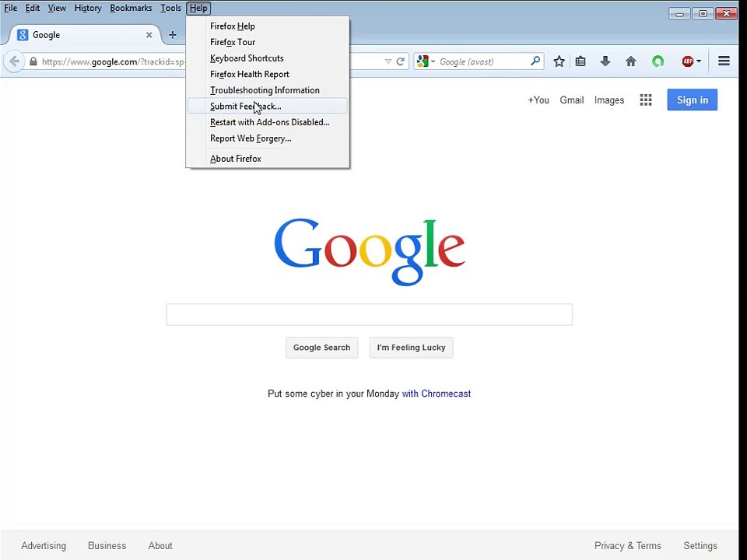The height and width of the screenshot is (560, 747).
Task: Click the padlock site identity icon
Action: [33, 61]
